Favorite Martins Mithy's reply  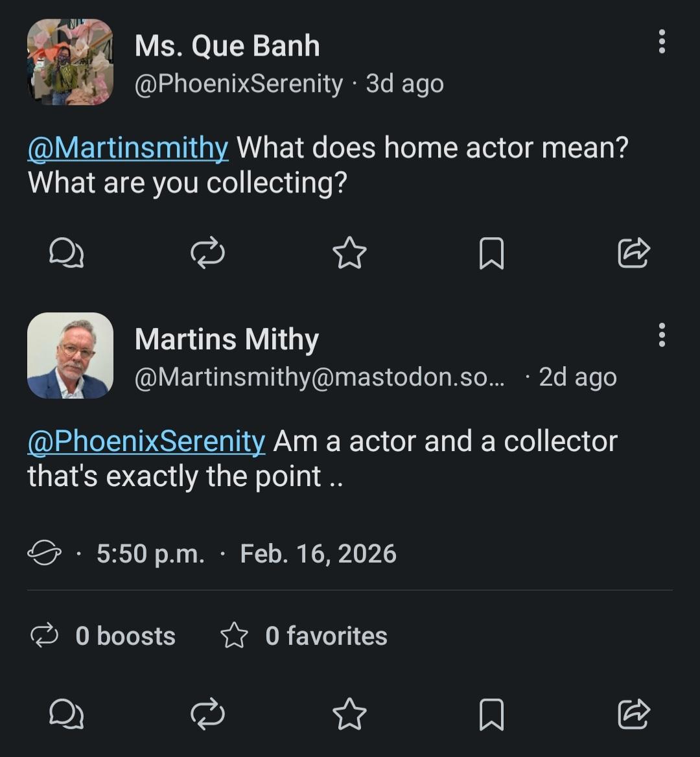[349, 714]
